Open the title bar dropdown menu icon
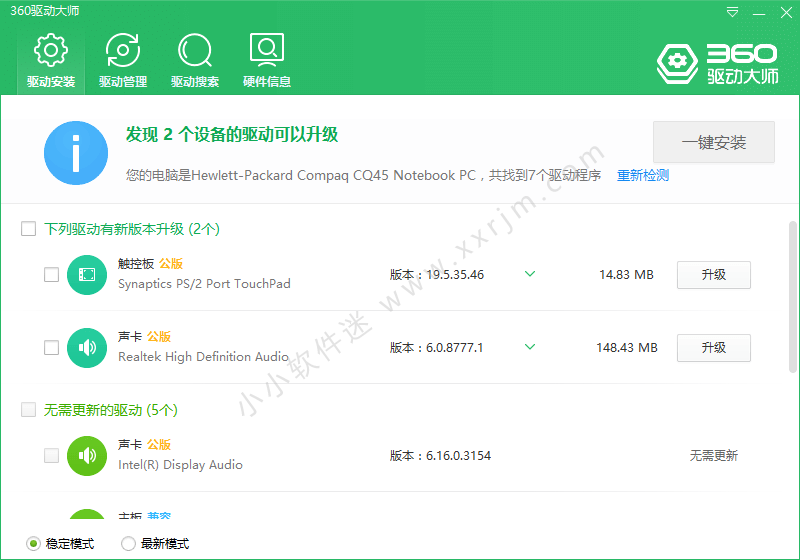Image resolution: width=800 pixels, height=560 pixels. click(x=732, y=12)
